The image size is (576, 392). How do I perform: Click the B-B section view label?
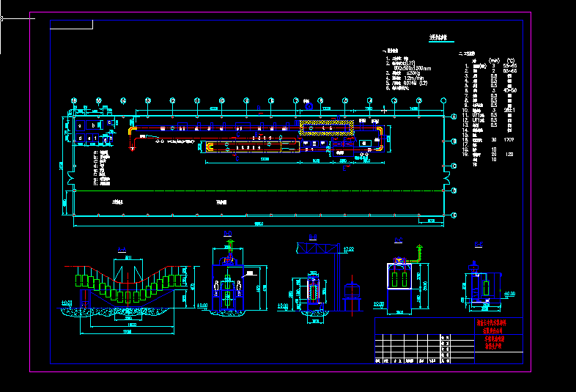(x=313, y=237)
